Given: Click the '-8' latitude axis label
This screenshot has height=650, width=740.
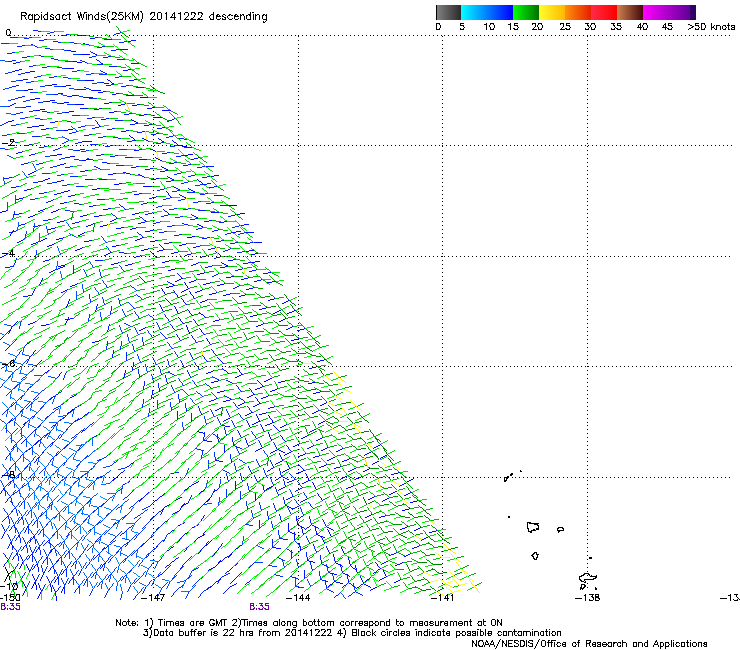Looking at the screenshot, I should coord(8,474).
